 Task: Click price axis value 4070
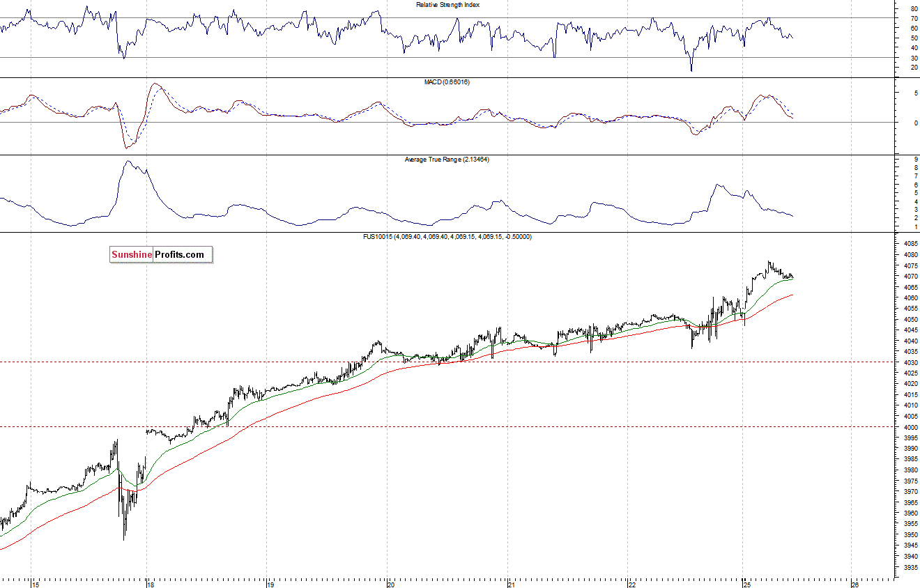coord(911,277)
